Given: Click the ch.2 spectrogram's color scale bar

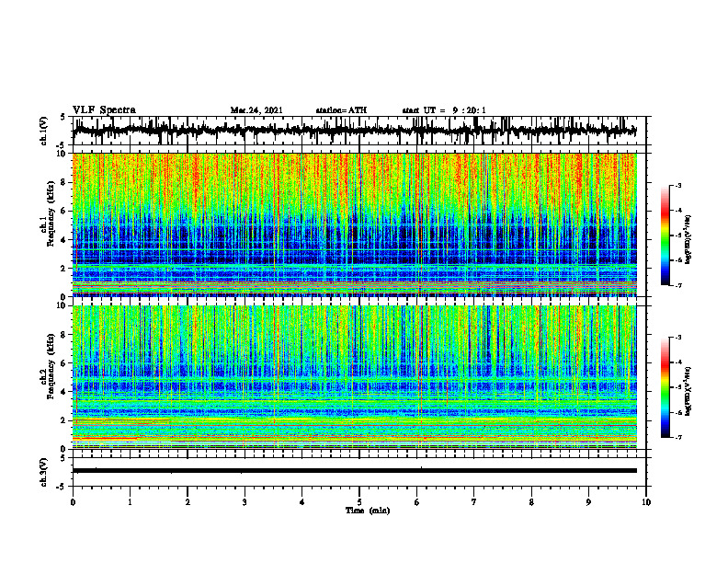Looking at the screenshot, I should pyautogui.click(x=665, y=387).
